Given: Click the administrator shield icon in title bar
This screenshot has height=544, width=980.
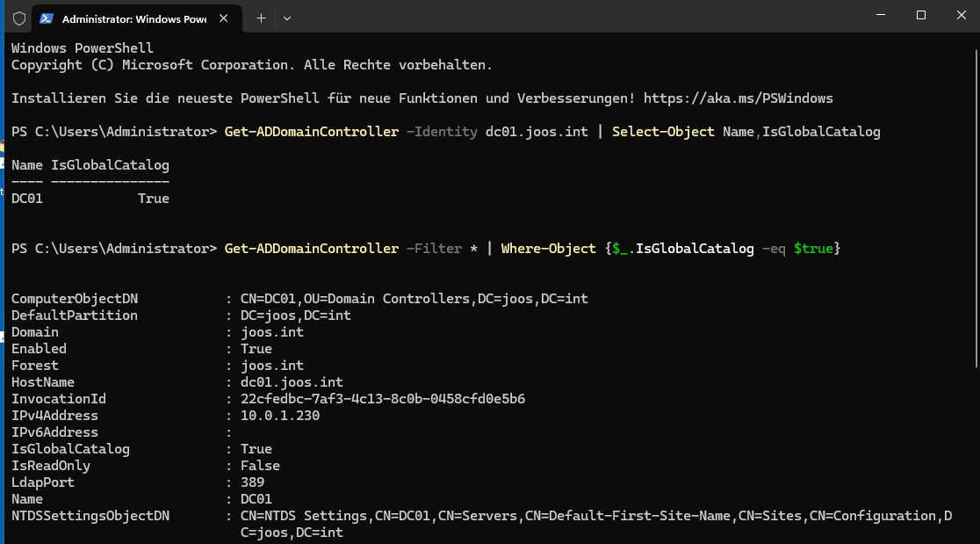Looking at the screenshot, I should click(x=18, y=18).
